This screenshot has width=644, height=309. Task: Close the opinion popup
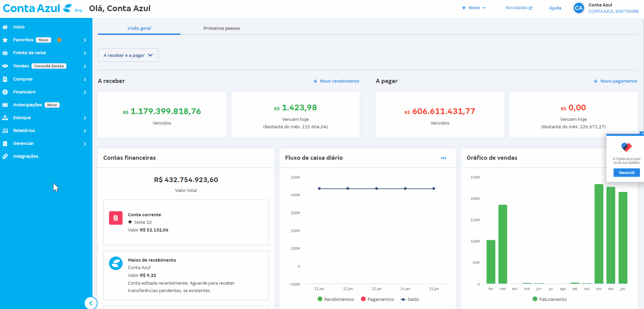pos(642,134)
